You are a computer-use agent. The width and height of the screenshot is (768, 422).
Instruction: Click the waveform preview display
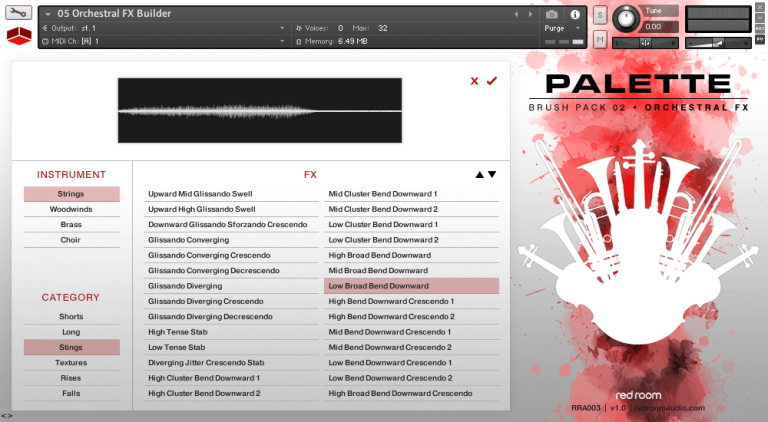pos(260,111)
